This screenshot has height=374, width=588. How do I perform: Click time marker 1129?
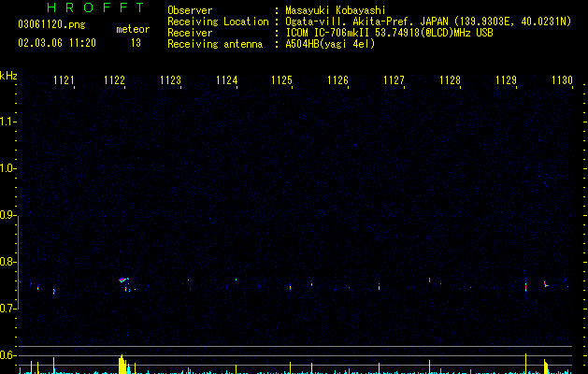click(x=507, y=80)
